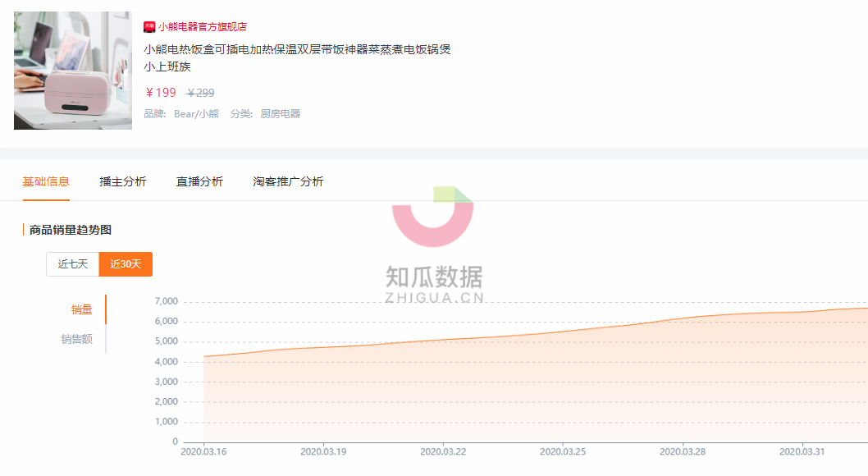The width and height of the screenshot is (868, 476).
Task: Open the 小熊电热饭盒 product title
Action: (x=297, y=57)
